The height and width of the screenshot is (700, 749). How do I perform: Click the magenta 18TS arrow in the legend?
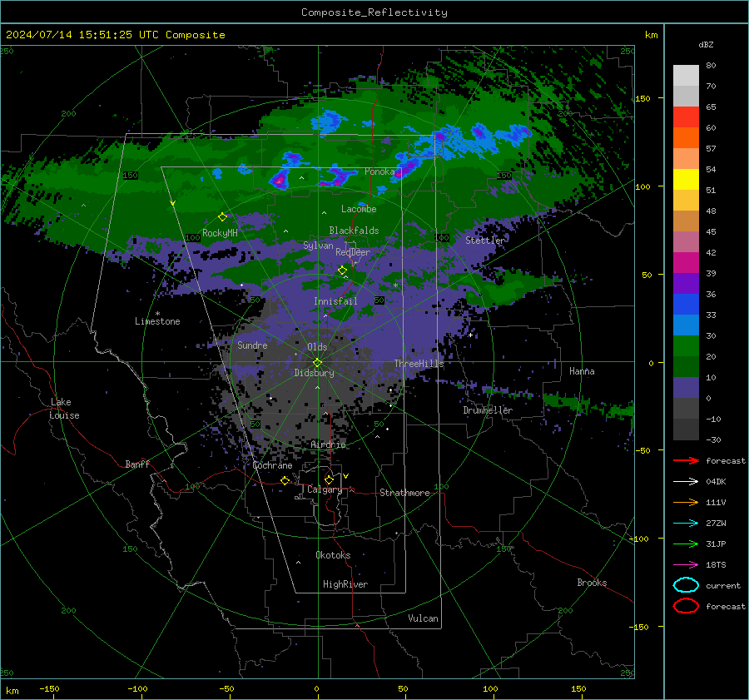(686, 565)
